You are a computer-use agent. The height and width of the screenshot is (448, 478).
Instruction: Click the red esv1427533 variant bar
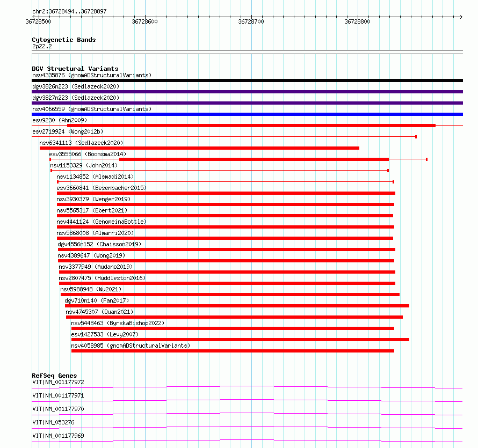[x=240, y=340]
